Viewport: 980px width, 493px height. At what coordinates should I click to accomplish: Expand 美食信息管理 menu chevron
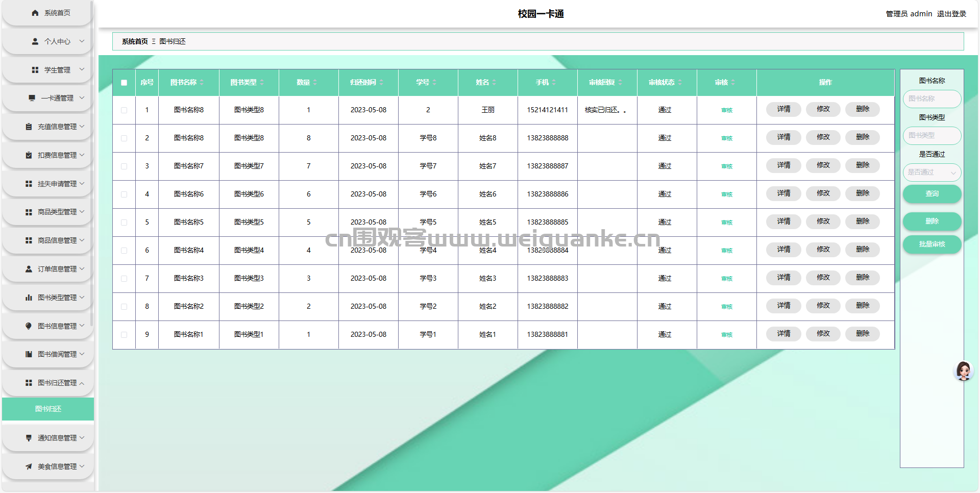(82, 466)
